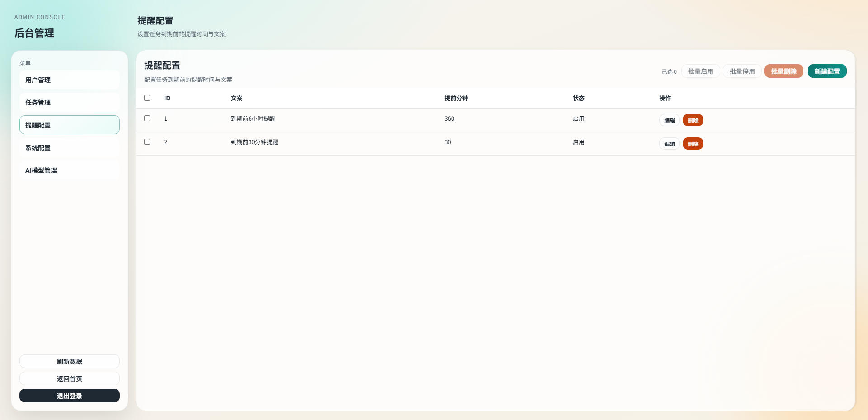Click 返回首页 to return home
This screenshot has width=868, height=420.
(x=70, y=379)
